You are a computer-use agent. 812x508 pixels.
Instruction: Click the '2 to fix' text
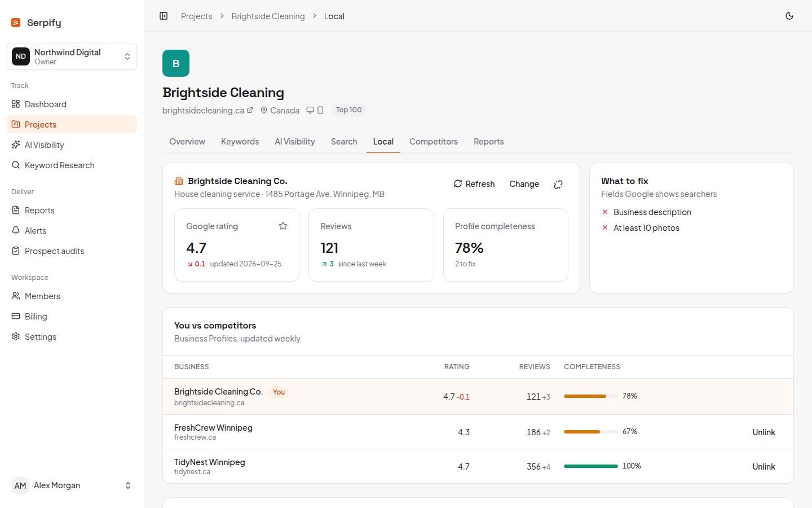(465, 264)
